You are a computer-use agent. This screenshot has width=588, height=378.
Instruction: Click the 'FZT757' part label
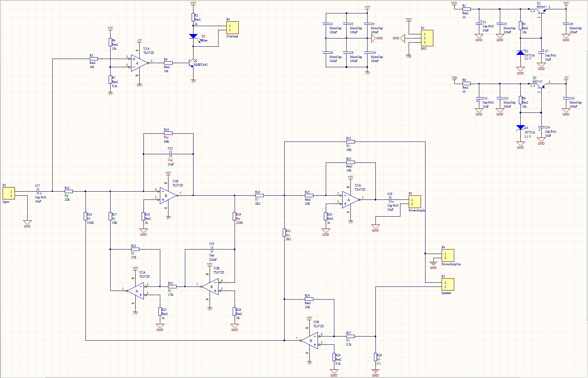538,82
